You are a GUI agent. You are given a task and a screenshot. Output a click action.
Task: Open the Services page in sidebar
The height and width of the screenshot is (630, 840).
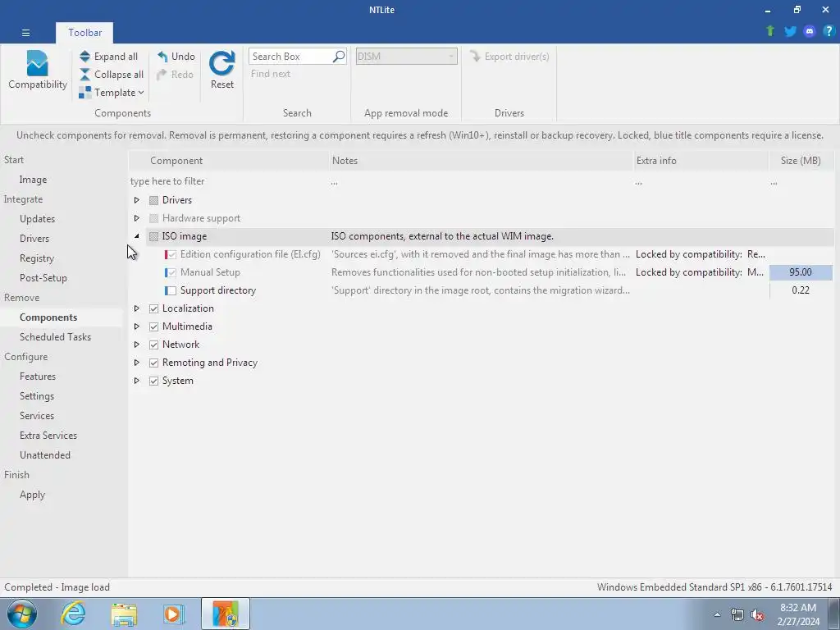pyautogui.click(x=36, y=416)
